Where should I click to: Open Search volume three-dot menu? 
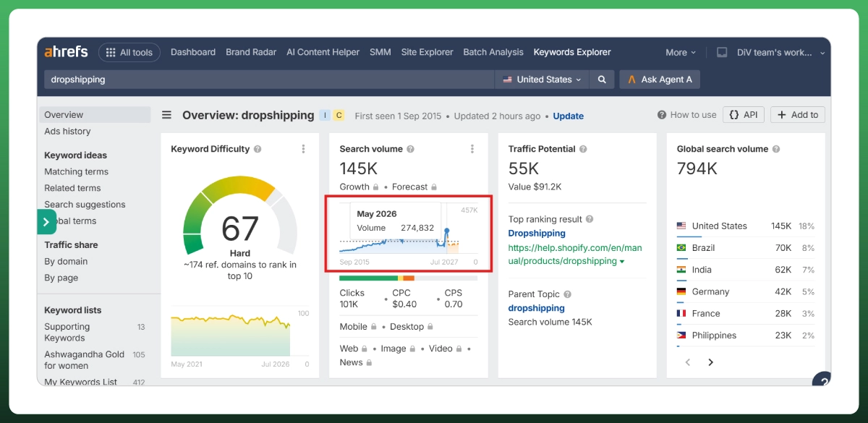[x=472, y=149]
